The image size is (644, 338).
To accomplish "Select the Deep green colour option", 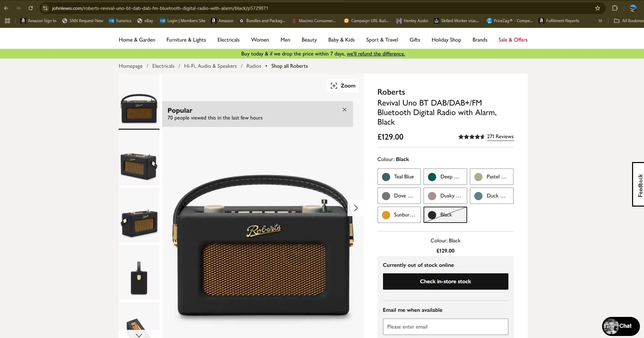I will point(445,177).
